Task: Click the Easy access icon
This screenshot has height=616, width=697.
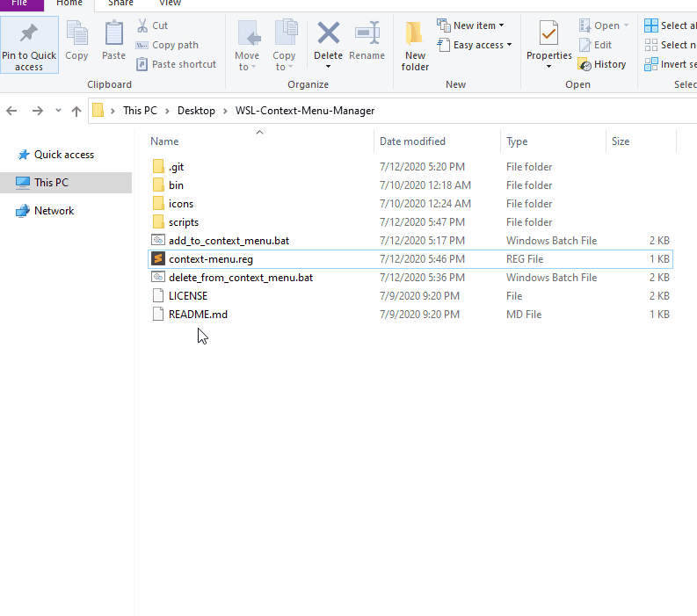Action: 444,45
